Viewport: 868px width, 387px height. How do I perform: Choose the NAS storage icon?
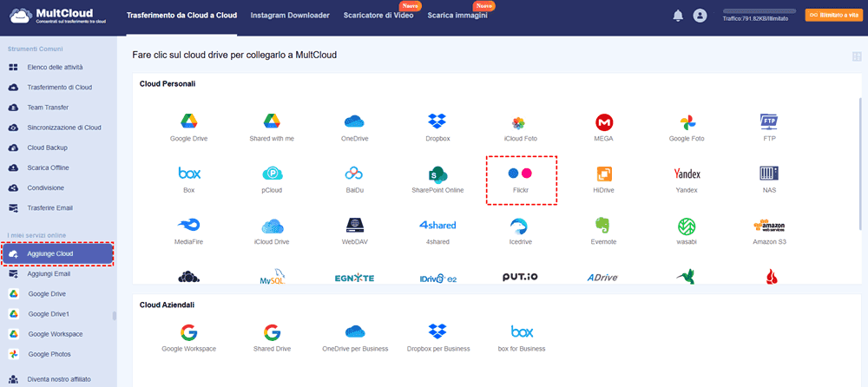(769, 174)
